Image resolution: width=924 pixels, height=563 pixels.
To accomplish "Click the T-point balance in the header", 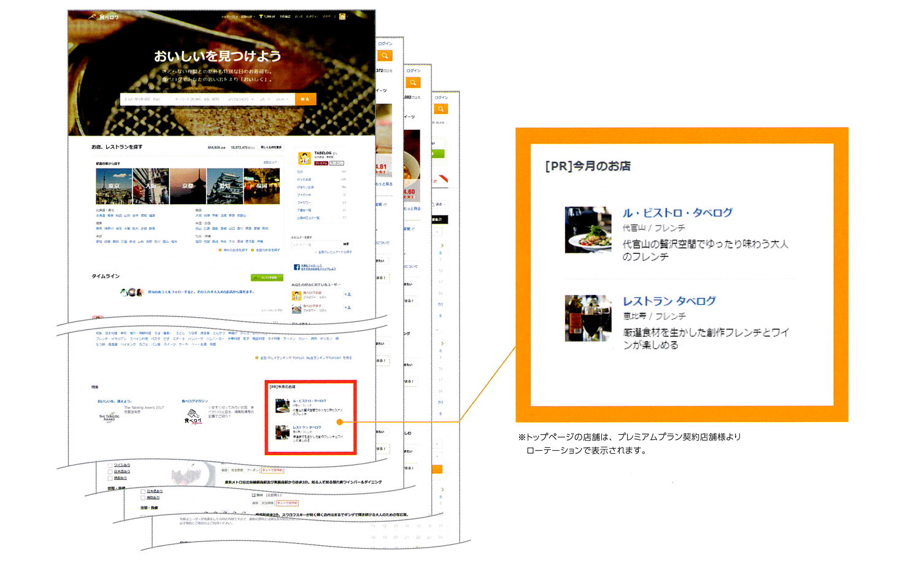I will tap(268, 17).
